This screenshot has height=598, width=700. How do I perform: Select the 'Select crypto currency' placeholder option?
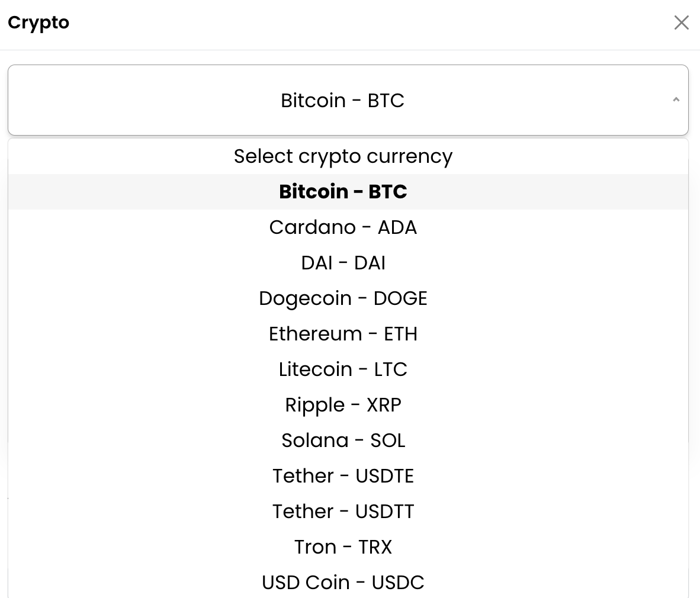coord(343,156)
